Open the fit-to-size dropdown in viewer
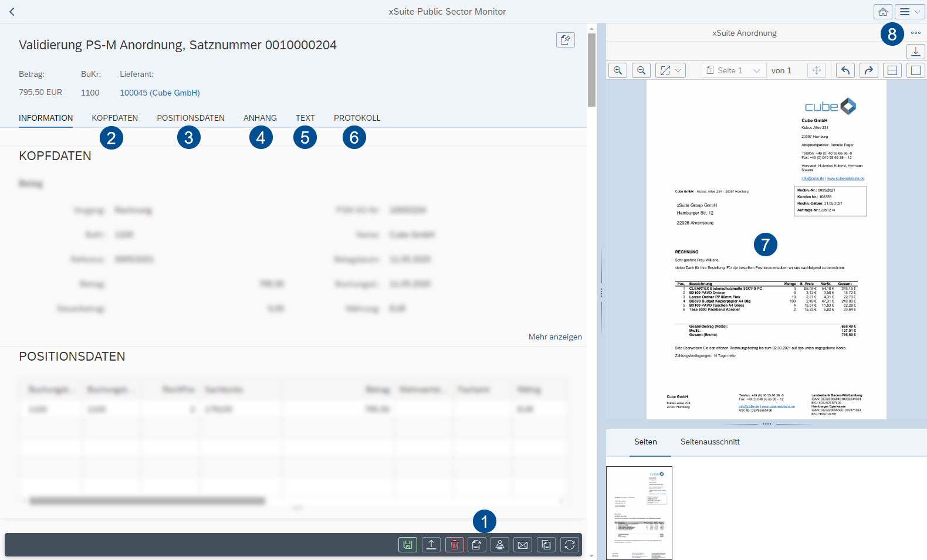 (671, 70)
